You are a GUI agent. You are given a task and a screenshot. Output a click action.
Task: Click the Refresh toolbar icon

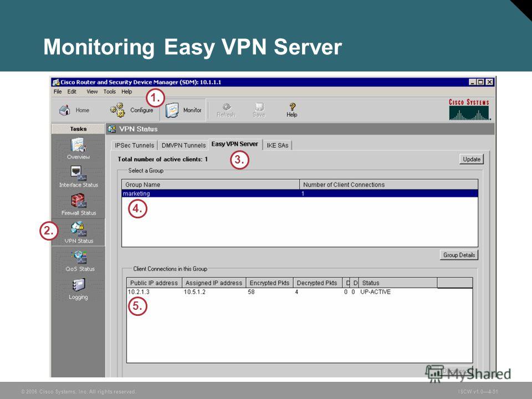[x=226, y=106]
